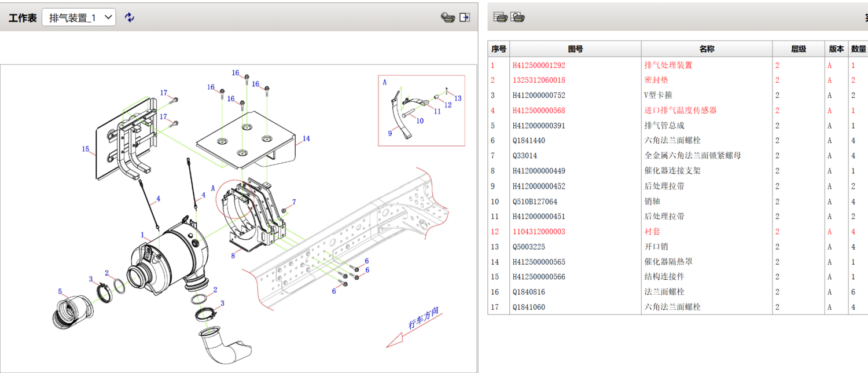
Task: Click callout number 5 near exhaust pipe
Action: 60,291
